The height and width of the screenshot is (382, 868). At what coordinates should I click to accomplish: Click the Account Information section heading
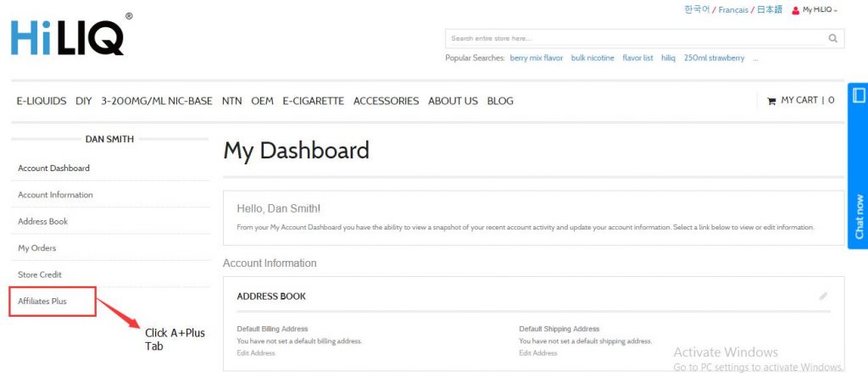click(270, 263)
